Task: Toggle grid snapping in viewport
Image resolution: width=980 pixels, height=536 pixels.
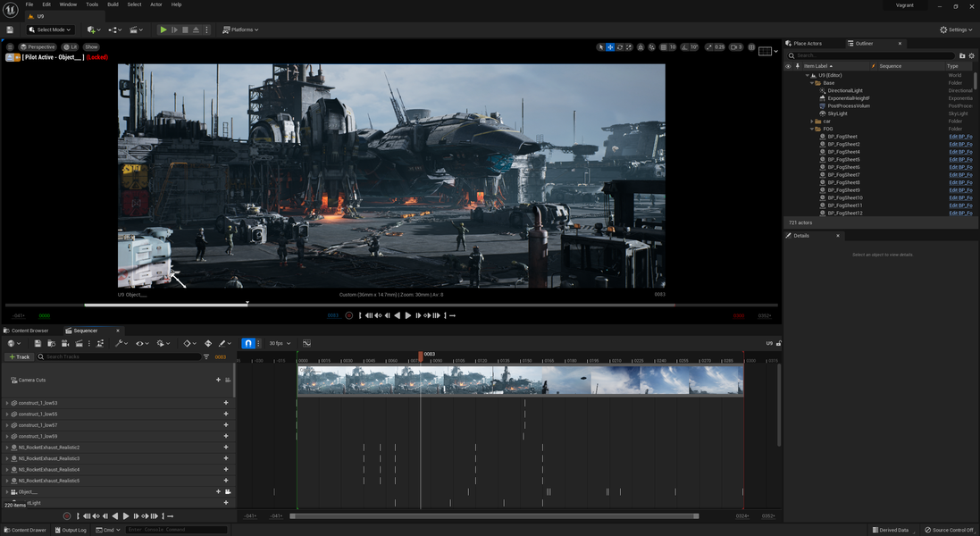Action: (x=664, y=46)
